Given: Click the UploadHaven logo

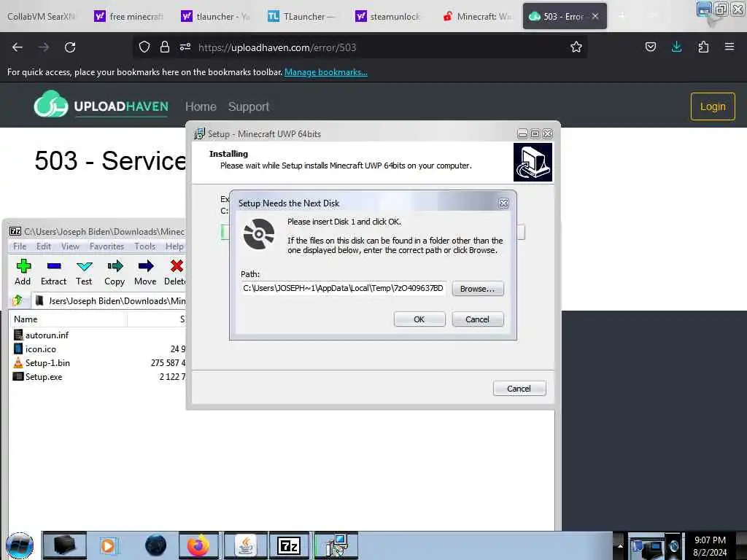Looking at the screenshot, I should pyautogui.click(x=101, y=105).
